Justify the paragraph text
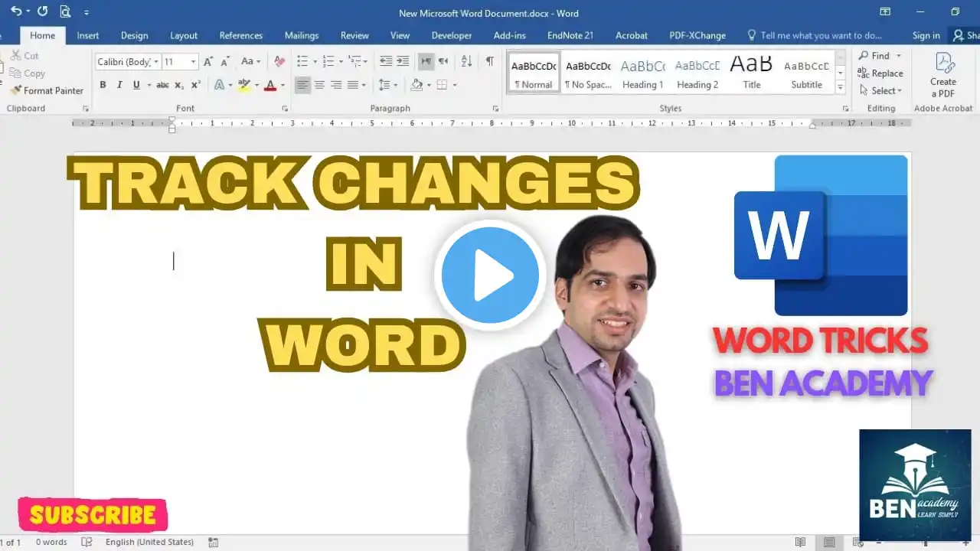980x551 pixels. [x=353, y=85]
